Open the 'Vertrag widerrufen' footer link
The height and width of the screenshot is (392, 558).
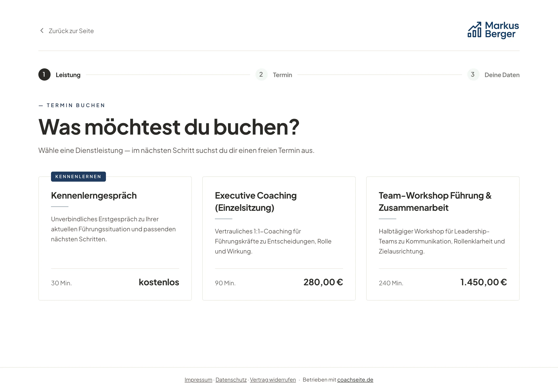273,380
